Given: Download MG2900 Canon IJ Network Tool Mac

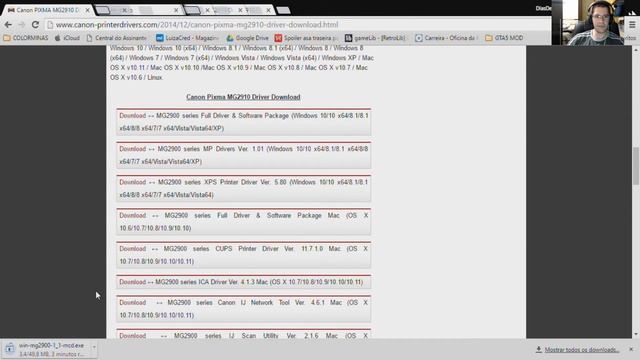Looking at the screenshot, I should pyautogui.click(x=132, y=303).
